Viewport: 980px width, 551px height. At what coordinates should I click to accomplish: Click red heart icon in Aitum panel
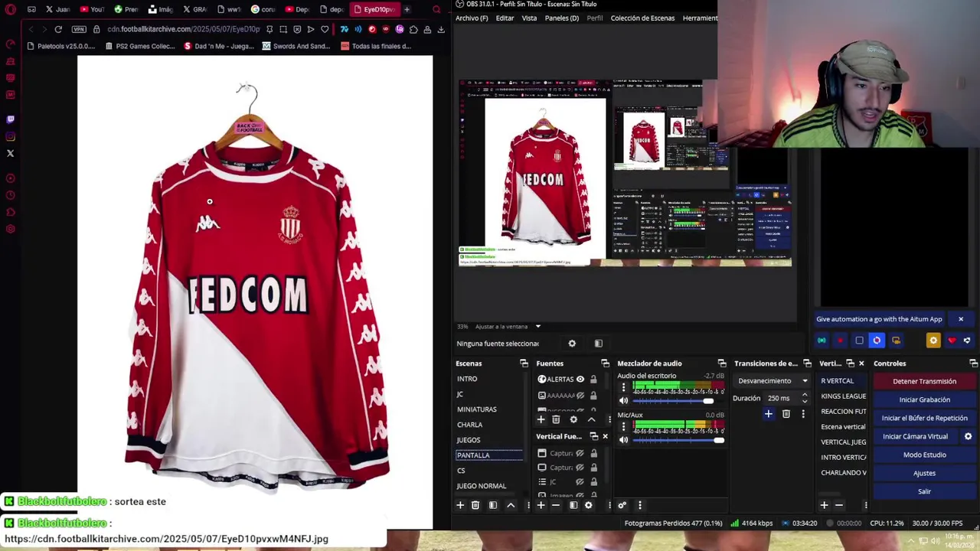click(x=952, y=341)
